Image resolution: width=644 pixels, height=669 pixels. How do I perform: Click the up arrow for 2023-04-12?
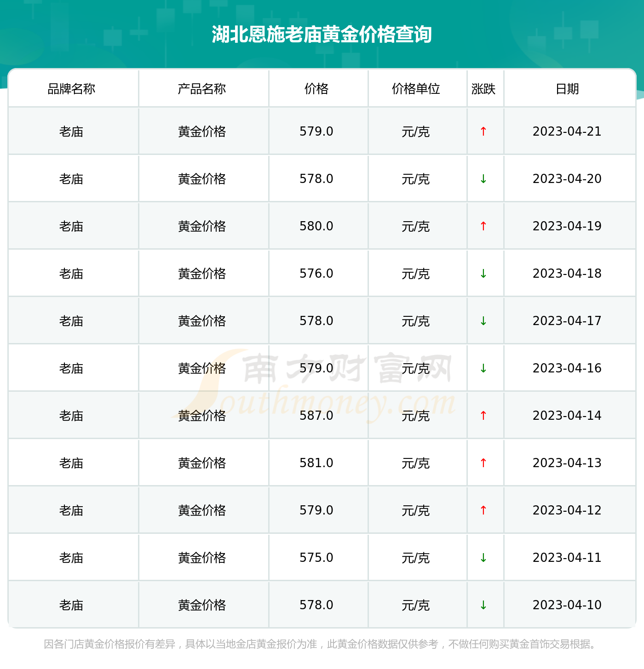[x=483, y=510]
